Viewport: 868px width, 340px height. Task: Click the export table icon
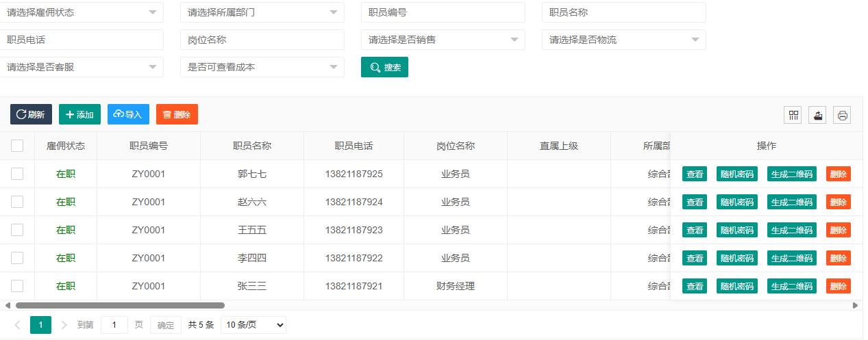point(817,115)
